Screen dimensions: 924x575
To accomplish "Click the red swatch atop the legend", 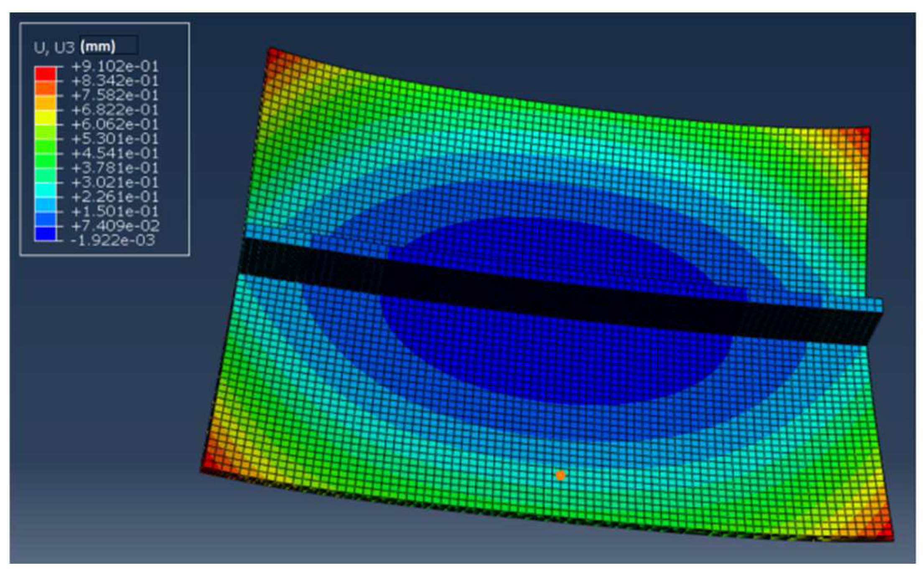I will coord(45,73).
